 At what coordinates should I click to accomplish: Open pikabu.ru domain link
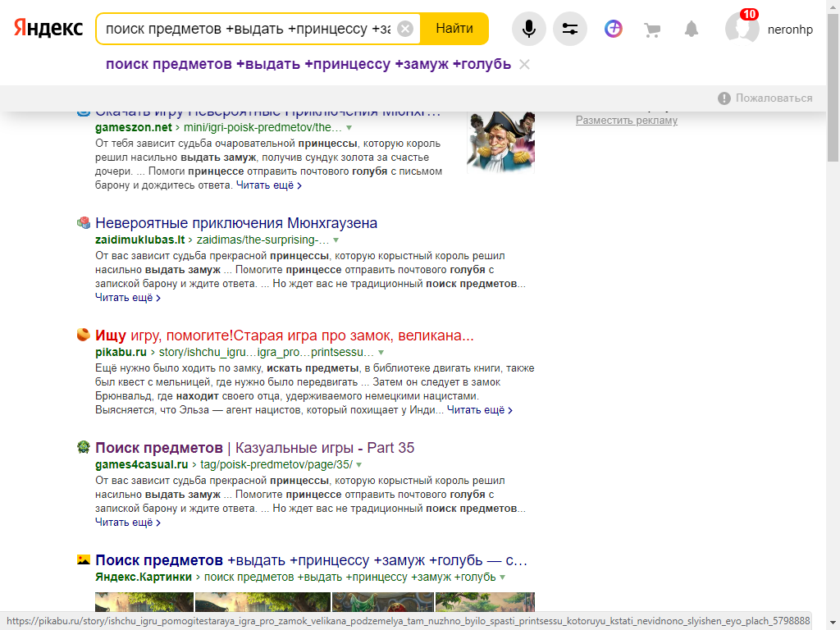(121, 353)
